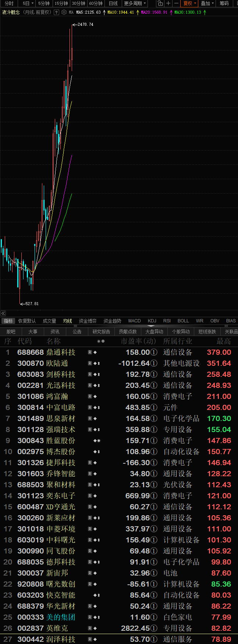238x644 pixels.
Task: Click the 527.81 low price label
Action: [x=32, y=304]
